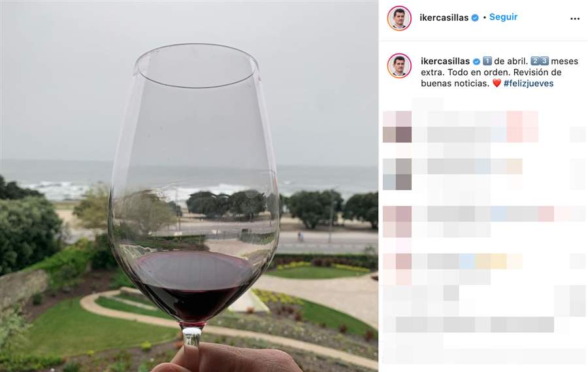Like the first blurred comment

click(x=578, y=135)
